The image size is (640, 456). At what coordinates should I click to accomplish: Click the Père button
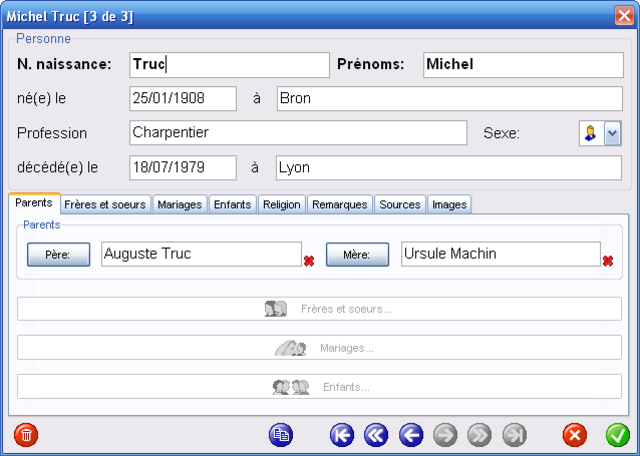(58, 255)
